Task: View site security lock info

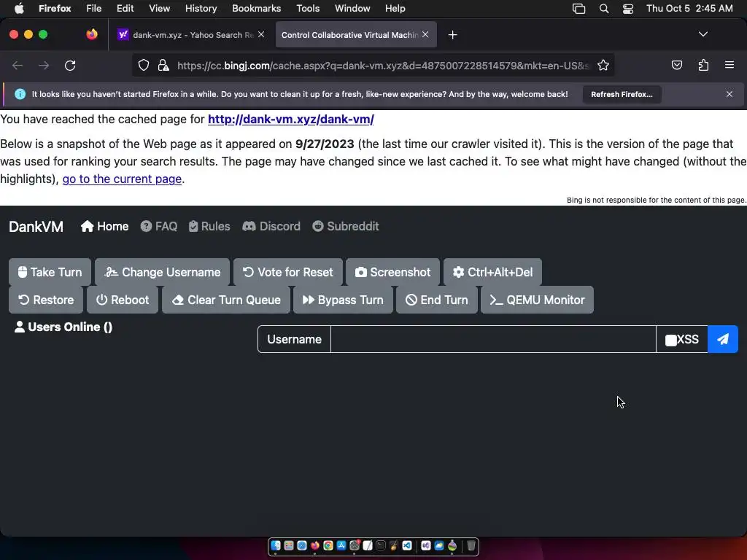Action: pyautogui.click(x=163, y=65)
